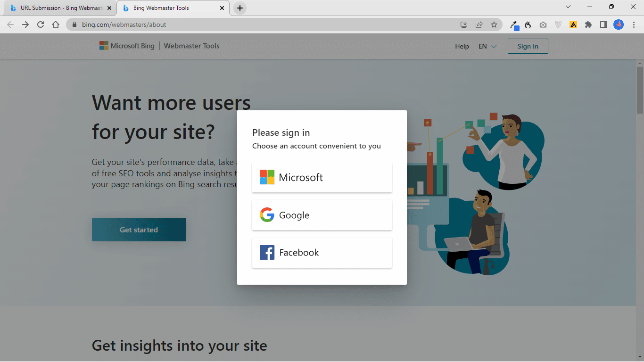
Task: Open the Help link
Action: click(462, 46)
